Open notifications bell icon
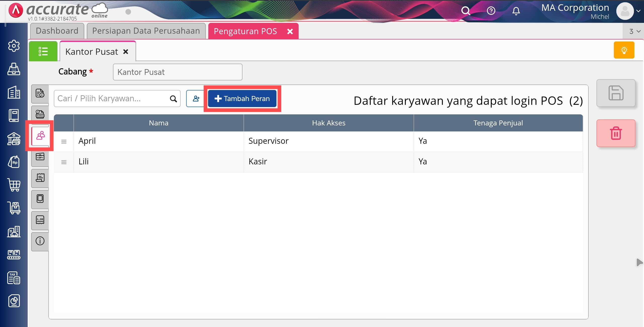The height and width of the screenshot is (327, 644). [x=516, y=11]
